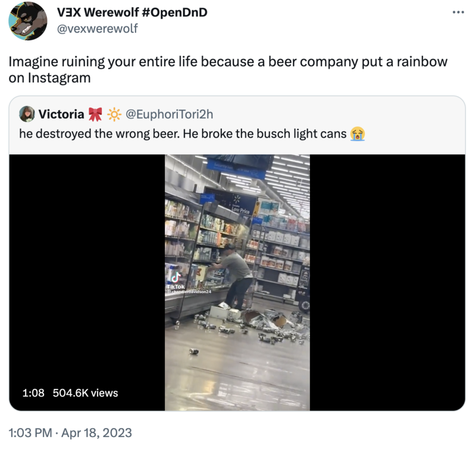Click the left black letterbox area of video

[x=87, y=282]
